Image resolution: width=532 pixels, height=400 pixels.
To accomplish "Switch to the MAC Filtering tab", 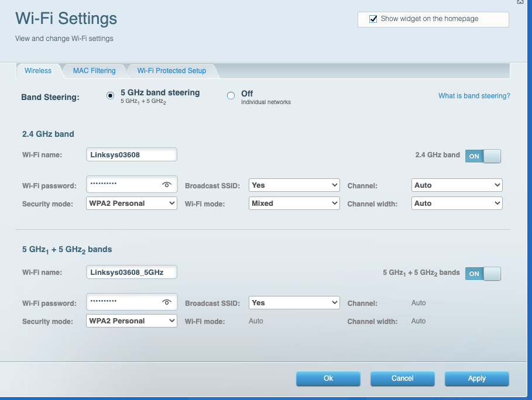I will [x=94, y=70].
